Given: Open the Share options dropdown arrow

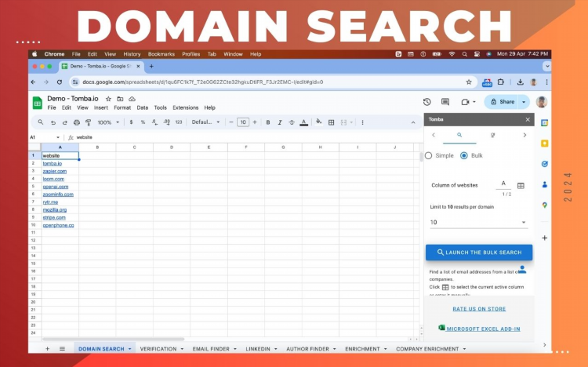Looking at the screenshot, I should tap(524, 102).
